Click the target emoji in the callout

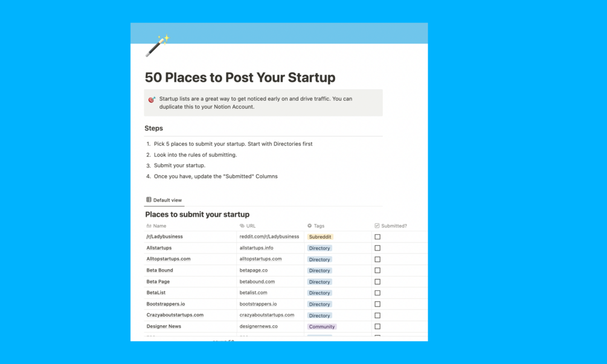coord(152,100)
